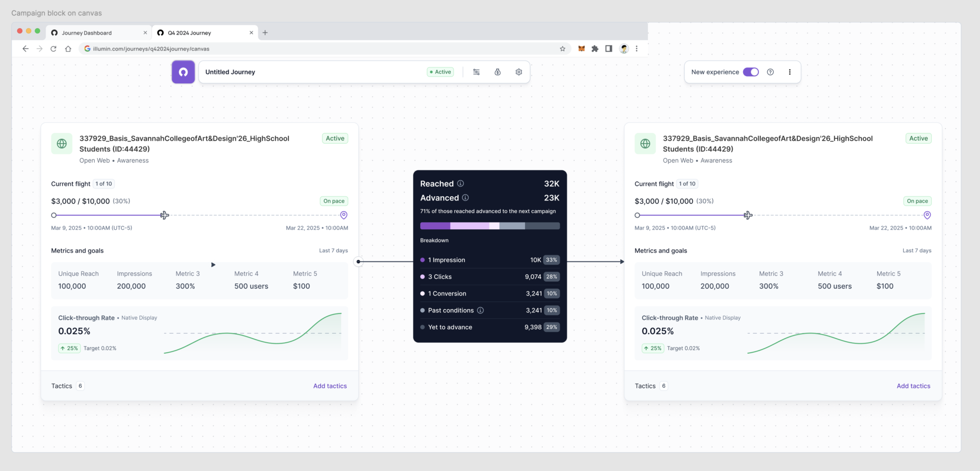Click 1 of 10 flight badge right card

[687, 184]
